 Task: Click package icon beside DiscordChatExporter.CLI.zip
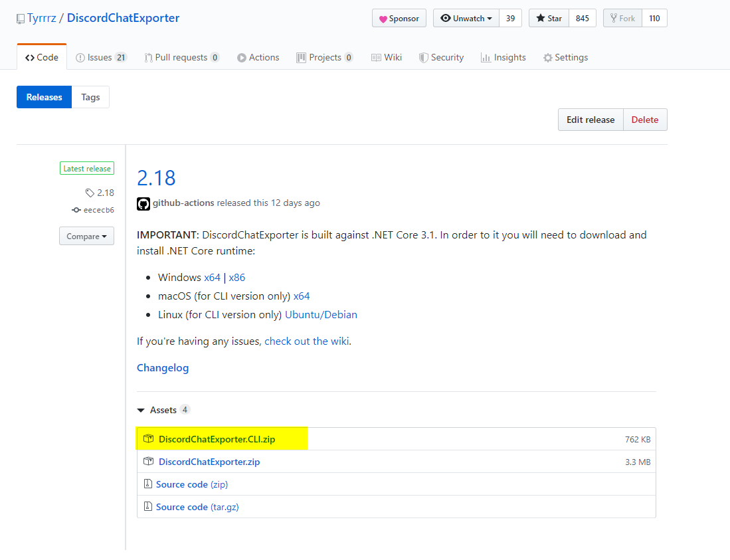(x=149, y=438)
